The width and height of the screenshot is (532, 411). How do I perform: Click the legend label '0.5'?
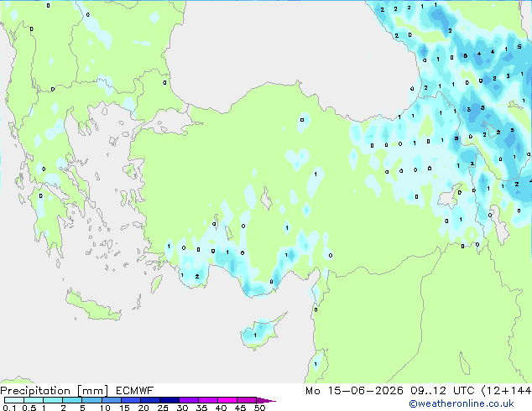pos(29,408)
